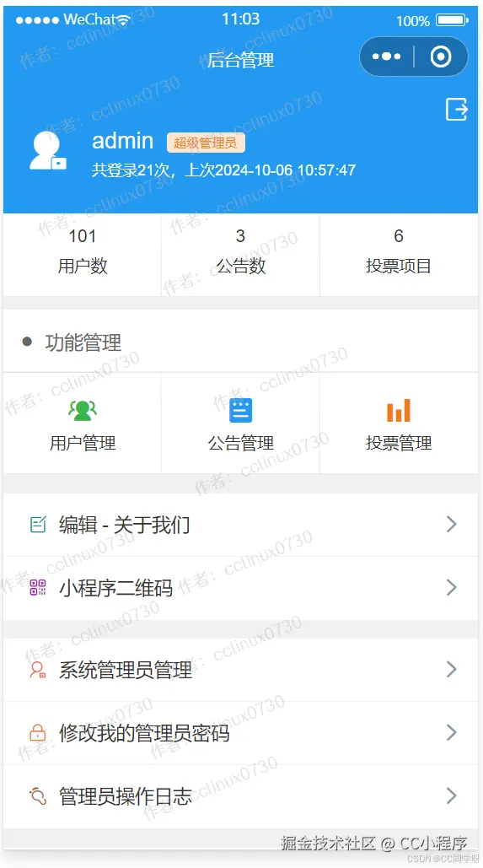The image size is (483, 868).
Task: Click the blue 公告管理 notice icon
Action: coord(241,410)
